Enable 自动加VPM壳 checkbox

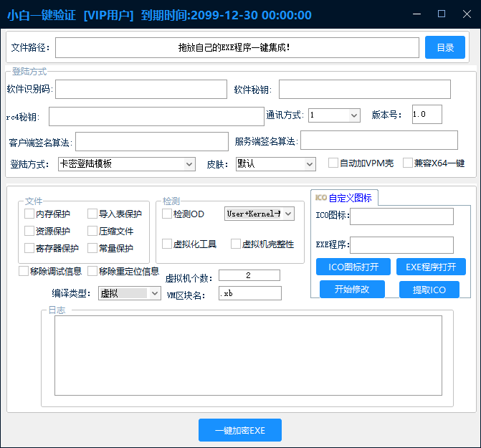333,163
